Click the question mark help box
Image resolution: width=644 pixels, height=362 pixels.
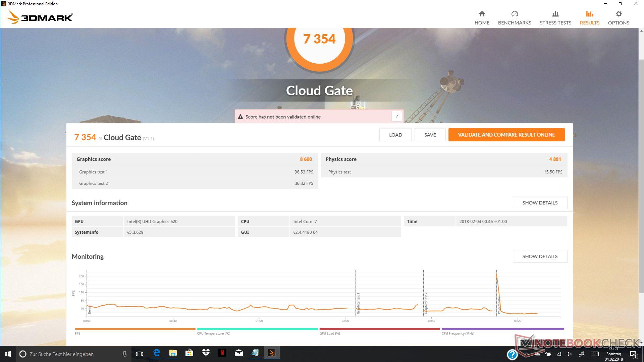coord(396,117)
